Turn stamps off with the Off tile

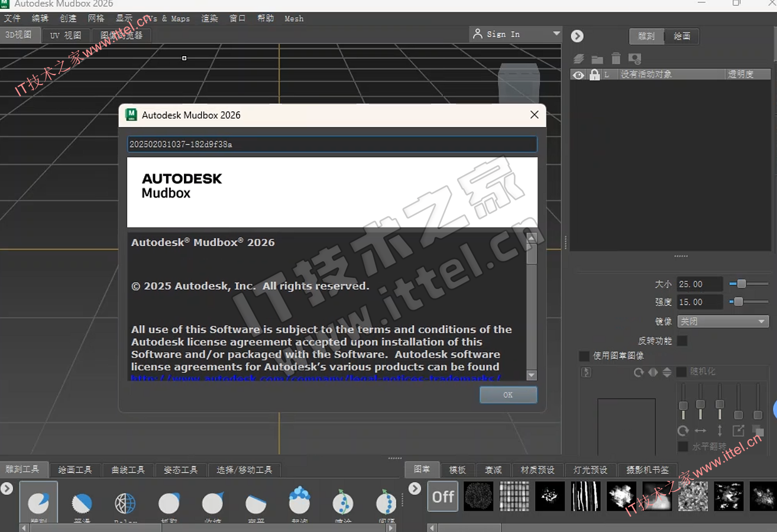[443, 497]
